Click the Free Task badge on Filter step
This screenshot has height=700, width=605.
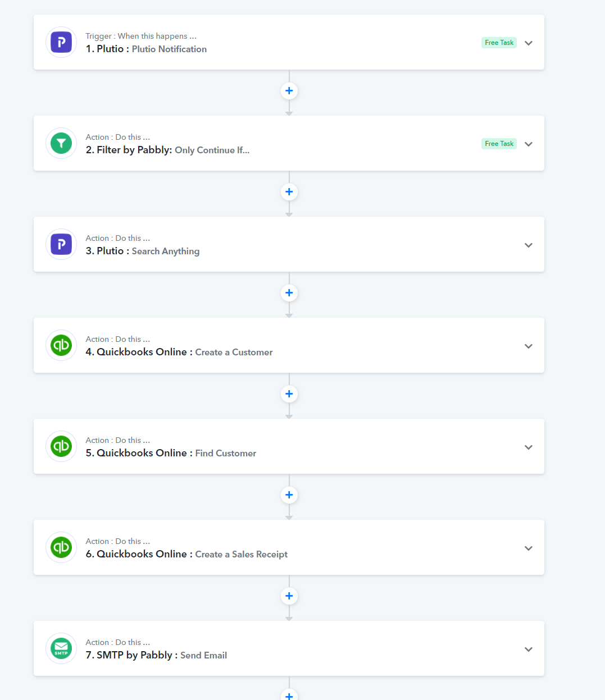[499, 144]
